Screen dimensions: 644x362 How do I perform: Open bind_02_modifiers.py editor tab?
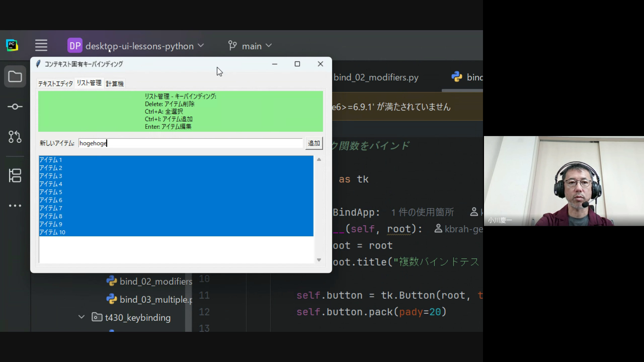coord(376,77)
